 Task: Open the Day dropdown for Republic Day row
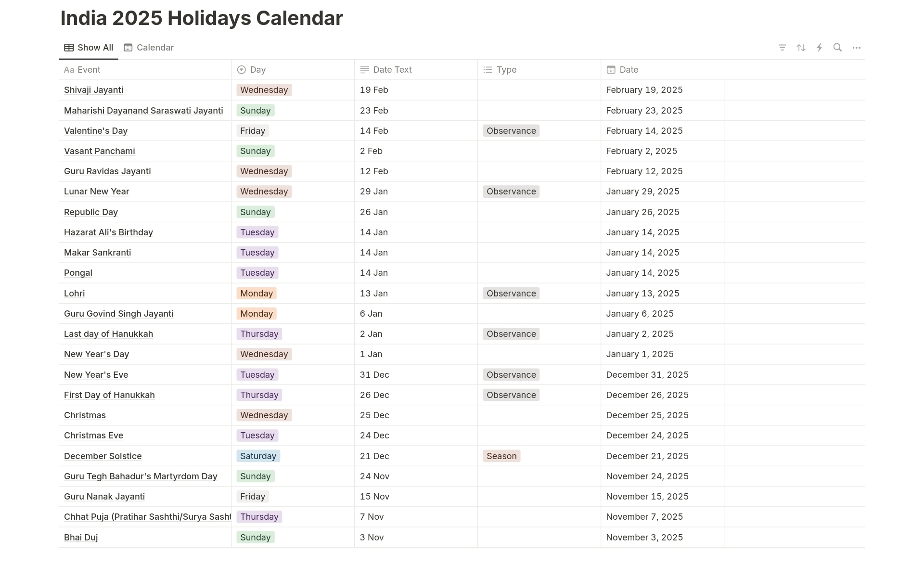(255, 212)
